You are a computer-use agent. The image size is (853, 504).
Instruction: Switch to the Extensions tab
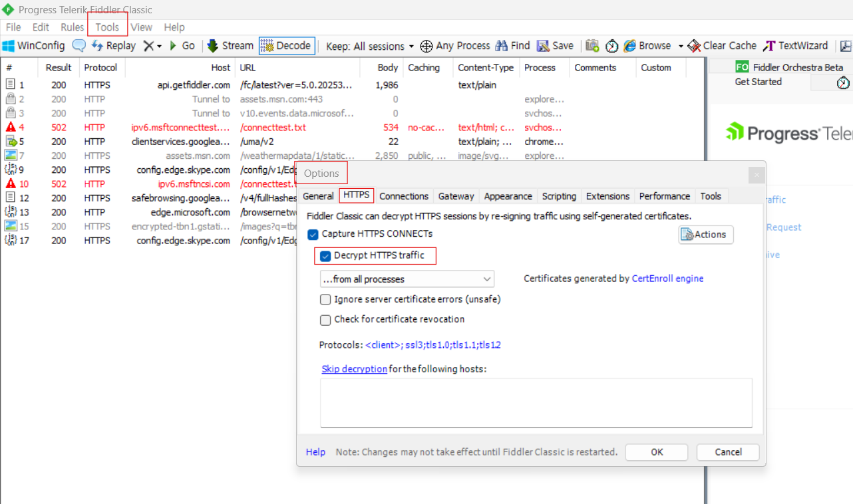tap(608, 196)
